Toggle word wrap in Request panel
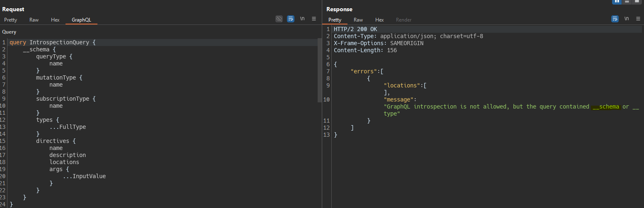 291,19
